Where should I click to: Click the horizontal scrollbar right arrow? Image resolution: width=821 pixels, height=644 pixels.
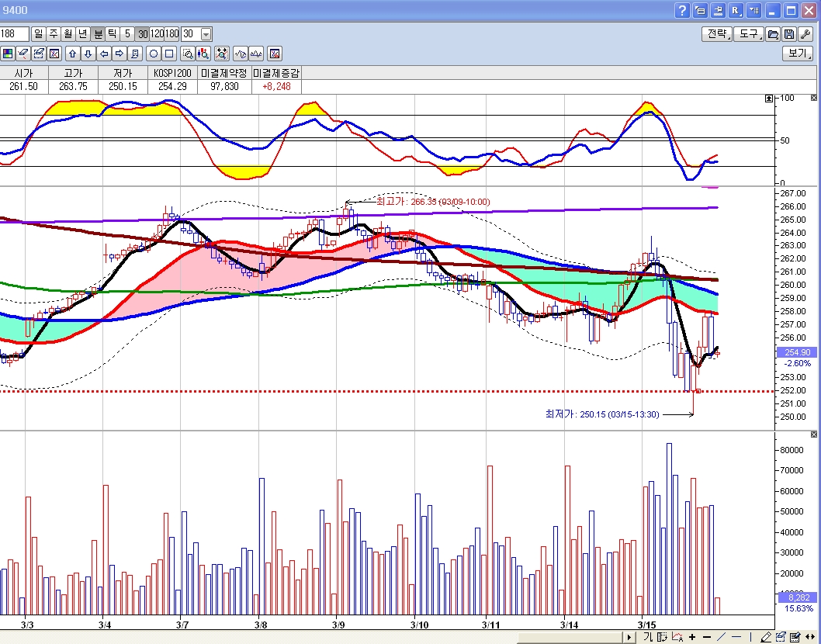[629, 637]
